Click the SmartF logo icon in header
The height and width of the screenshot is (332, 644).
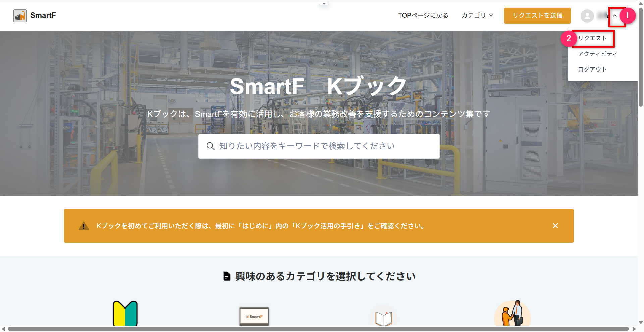tap(20, 16)
